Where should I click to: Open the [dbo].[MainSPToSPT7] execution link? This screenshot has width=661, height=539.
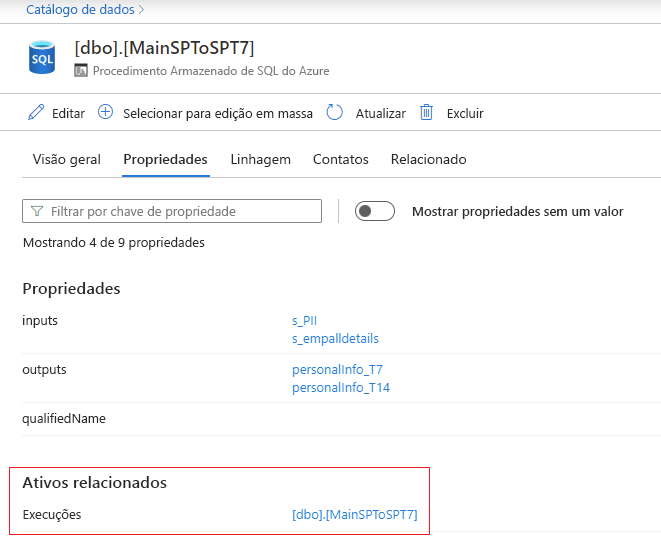point(355,515)
